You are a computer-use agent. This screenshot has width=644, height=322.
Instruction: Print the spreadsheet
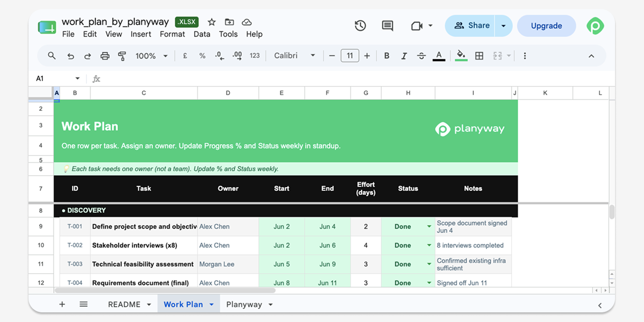click(105, 56)
